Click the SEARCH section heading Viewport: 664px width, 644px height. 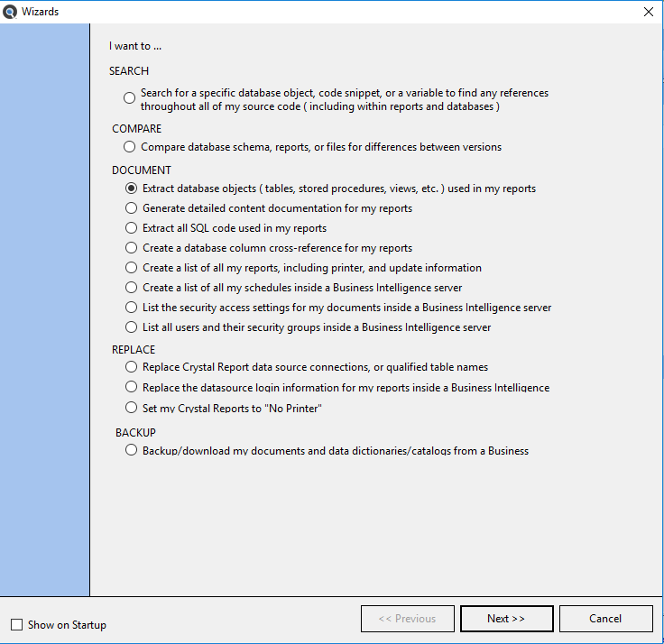click(x=129, y=71)
